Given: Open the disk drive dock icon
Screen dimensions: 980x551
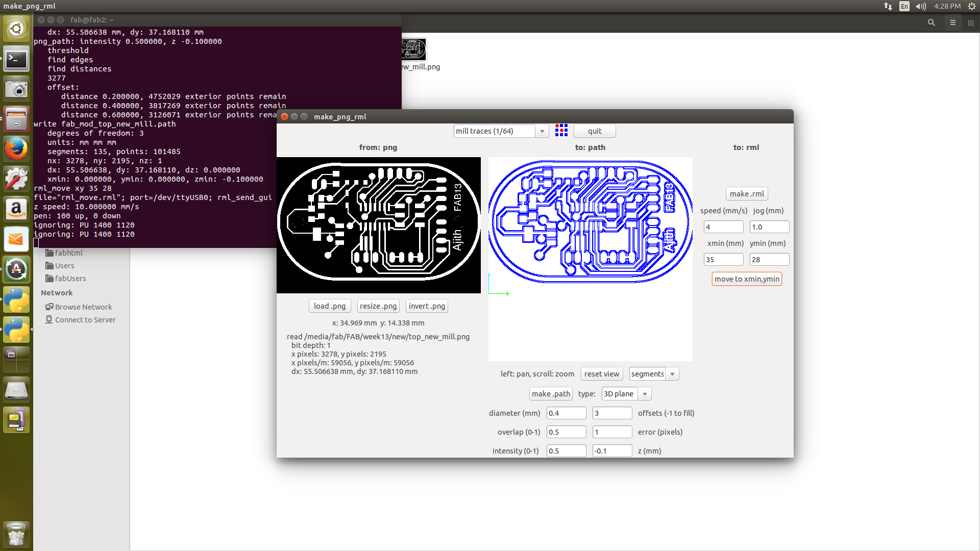Looking at the screenshot, I should coord(16,390).
